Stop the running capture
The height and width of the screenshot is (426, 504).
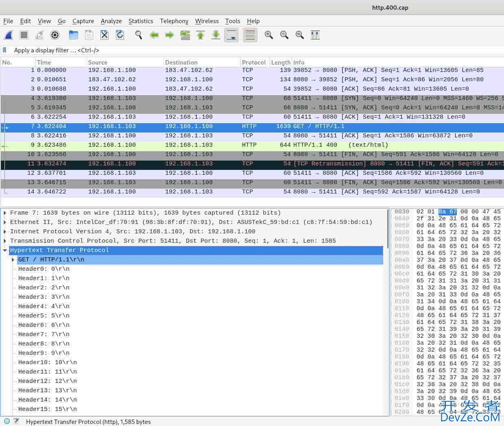[24, 35]
